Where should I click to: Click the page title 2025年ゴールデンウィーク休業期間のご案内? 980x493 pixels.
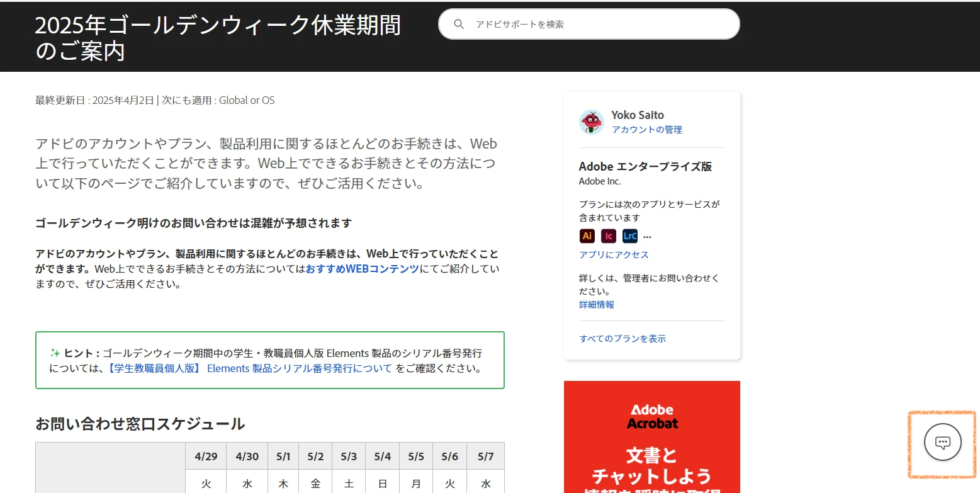(218, 38)
